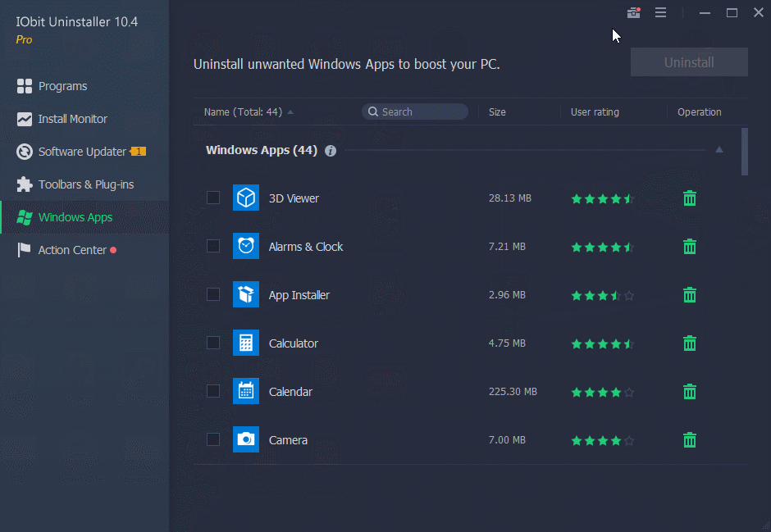This screenshot has height=532, width=771.
Task: Open the Toolbars & Plug-ins section
Action: click(84, 184)
